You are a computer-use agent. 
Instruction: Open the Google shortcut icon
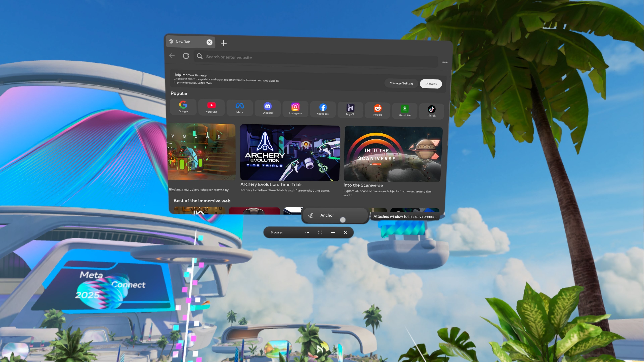click(183, 105)
